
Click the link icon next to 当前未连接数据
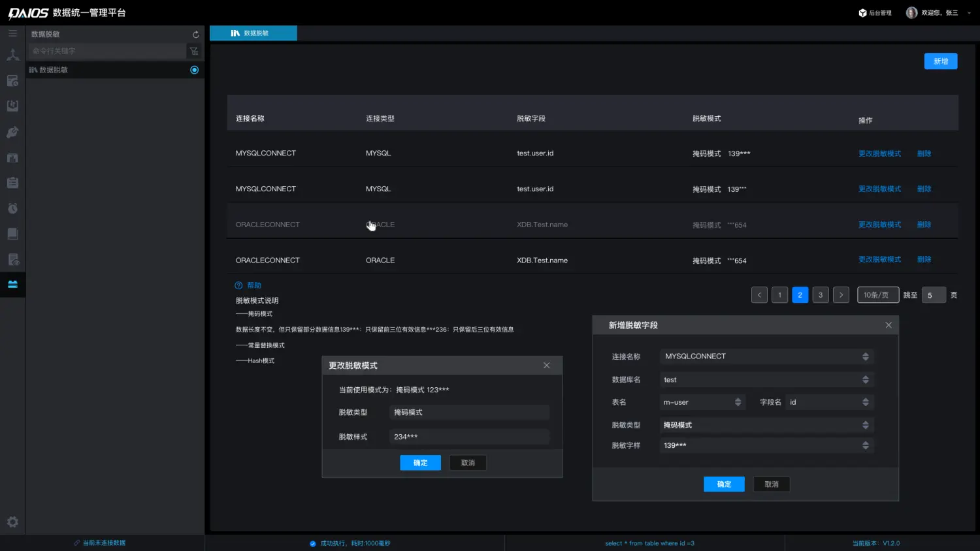point(77,543)
